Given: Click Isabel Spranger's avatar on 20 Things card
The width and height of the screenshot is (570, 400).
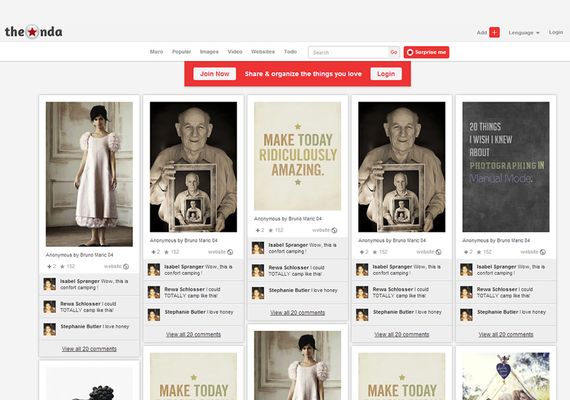Looking at the screenshot, I should tap(466, 270).
